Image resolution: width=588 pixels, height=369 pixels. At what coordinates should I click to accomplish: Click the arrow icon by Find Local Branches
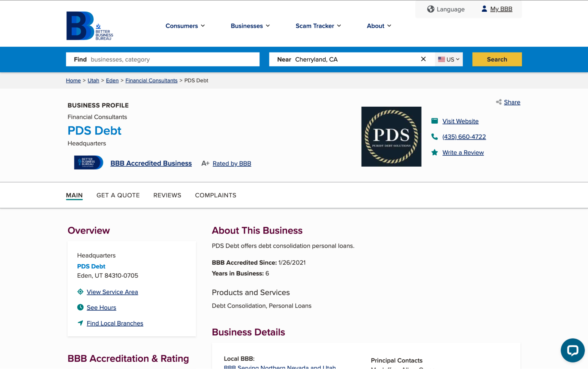(80, 323)
